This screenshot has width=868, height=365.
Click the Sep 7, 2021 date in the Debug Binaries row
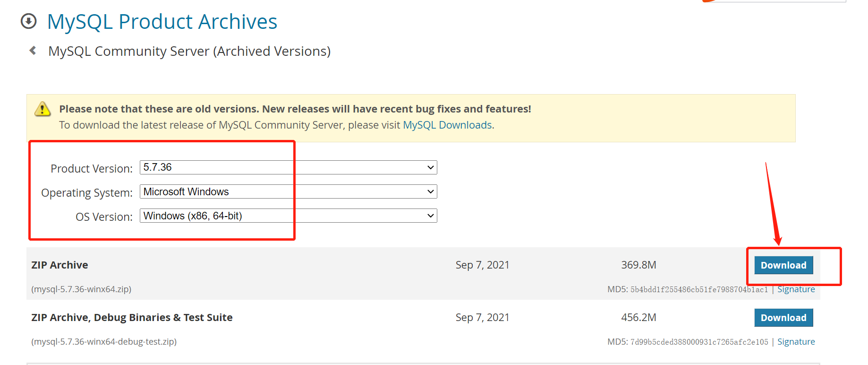click(x=482, y=317)
